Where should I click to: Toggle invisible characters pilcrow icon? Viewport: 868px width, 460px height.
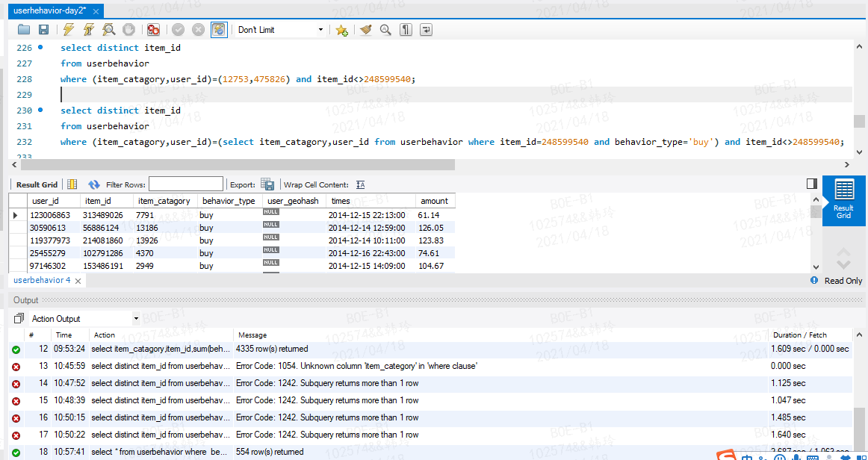point(406,30)
